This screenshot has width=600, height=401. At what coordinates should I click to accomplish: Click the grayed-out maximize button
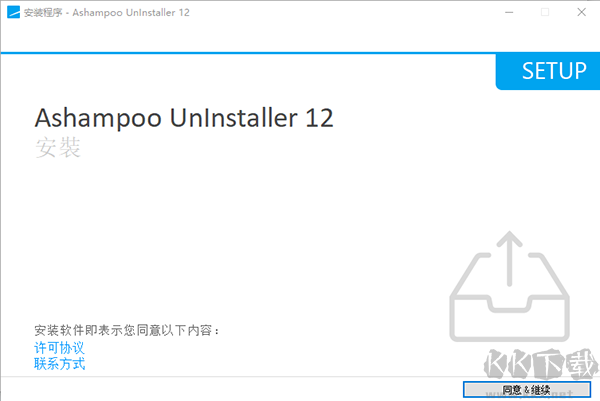click(545, 12)
